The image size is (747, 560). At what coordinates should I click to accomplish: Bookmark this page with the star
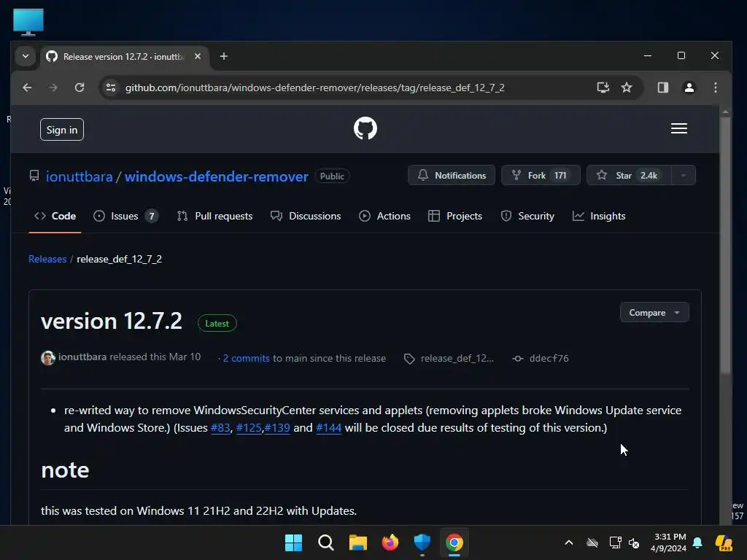click(627, 87)
